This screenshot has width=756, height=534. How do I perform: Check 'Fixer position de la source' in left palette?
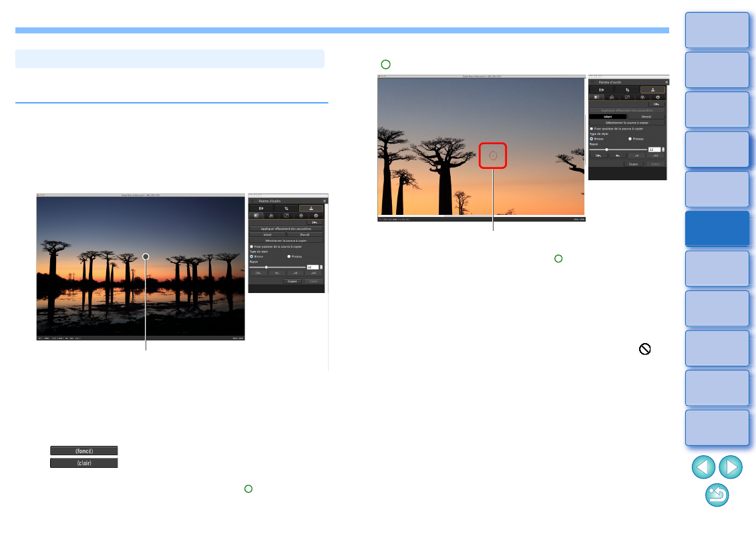[251, 246]
